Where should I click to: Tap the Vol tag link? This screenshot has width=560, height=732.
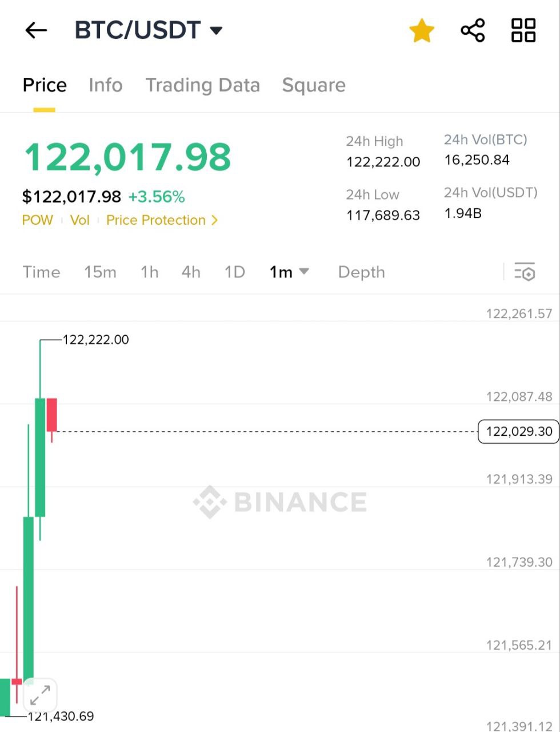coord(80,220)
